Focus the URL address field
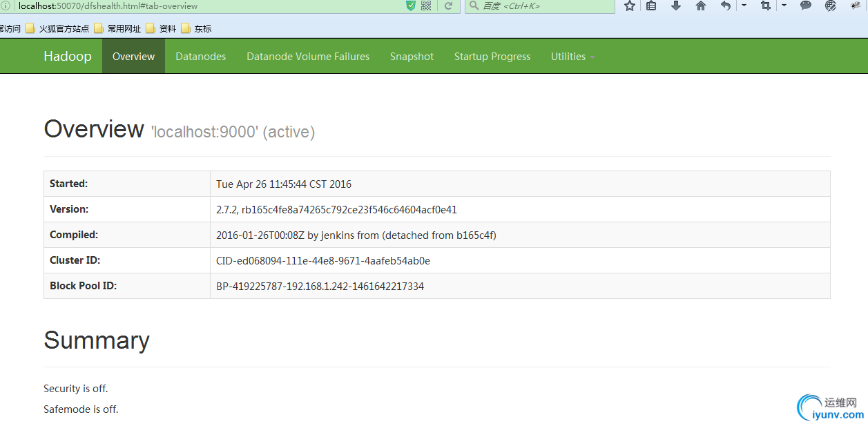This screenshot has width=868, height=426. pyautogui.click(x=207, y=6)
